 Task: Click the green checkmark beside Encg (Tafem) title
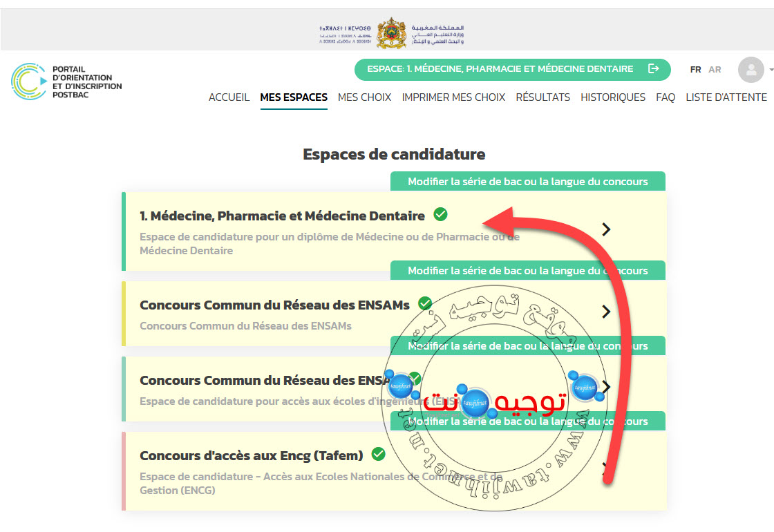coord(379,453)
